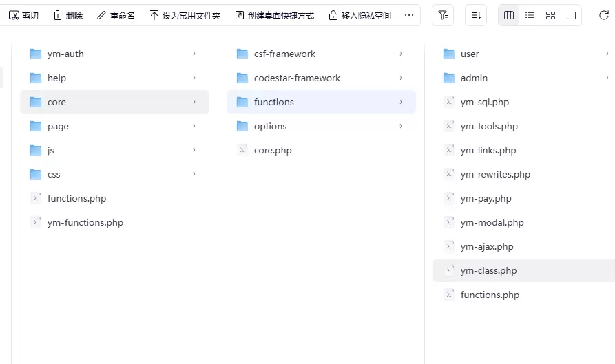Click the csf-framework folder icon
615x364 pixels.
click(242, 54)
